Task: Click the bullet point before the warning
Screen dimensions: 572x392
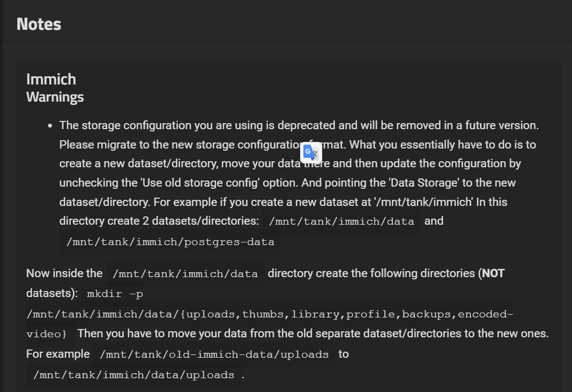Action: click(x=50, y=126)
